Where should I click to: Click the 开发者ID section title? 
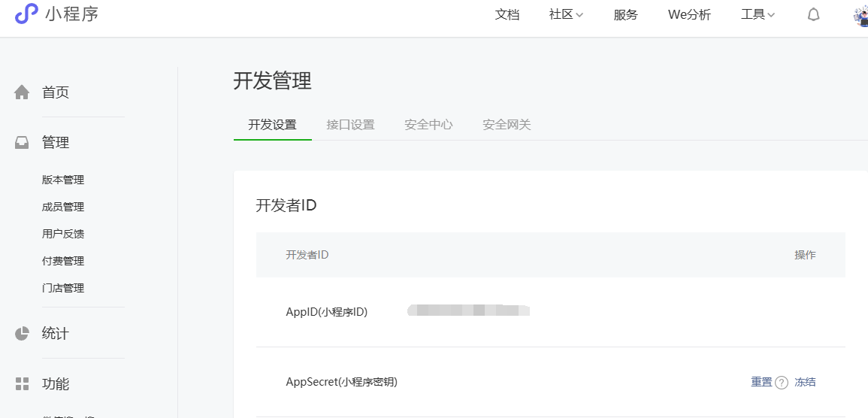click(x=286, y=206)
